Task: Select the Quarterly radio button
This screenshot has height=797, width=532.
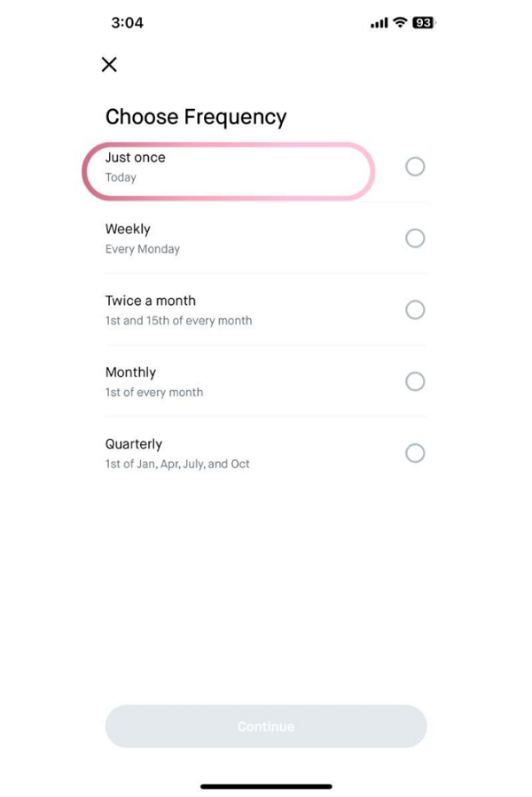Action: (415, 453)
